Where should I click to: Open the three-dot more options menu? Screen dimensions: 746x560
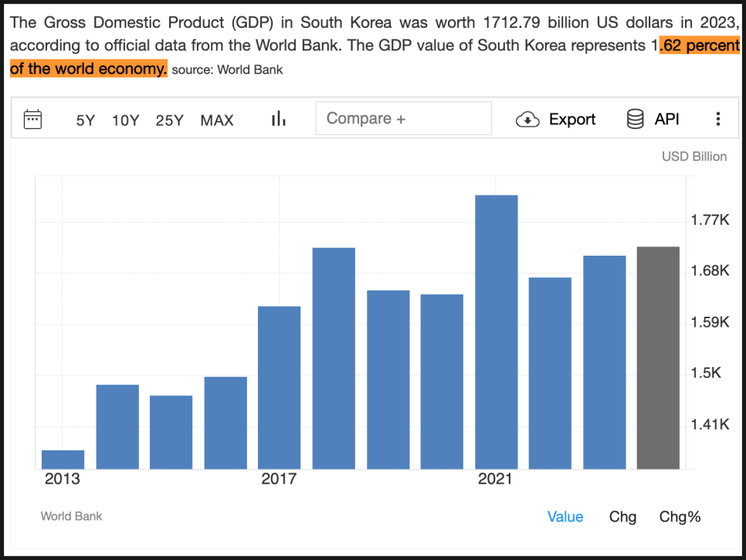tap(717, 119)
